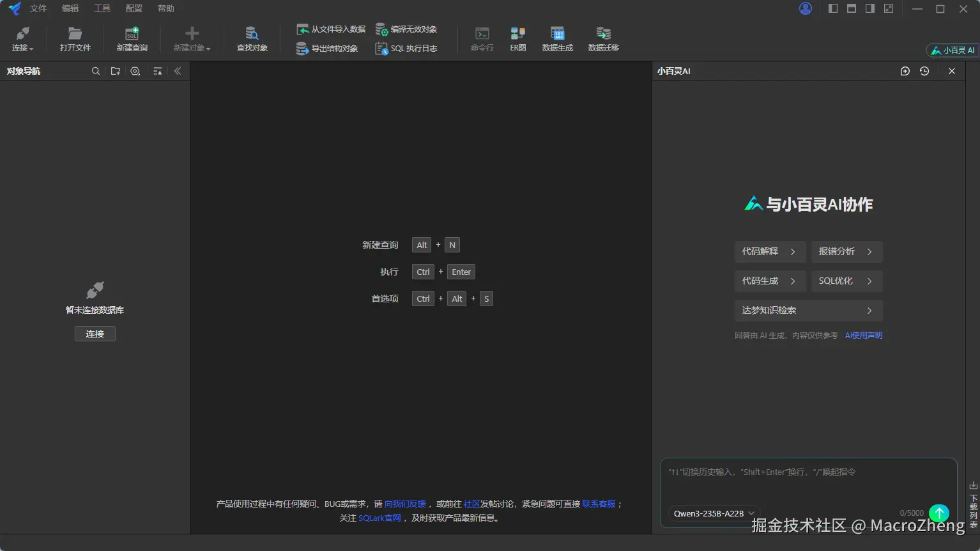Click the collapse-all icon in 对象导航
This screenshot has width=980, height=551.
(158, 71)
